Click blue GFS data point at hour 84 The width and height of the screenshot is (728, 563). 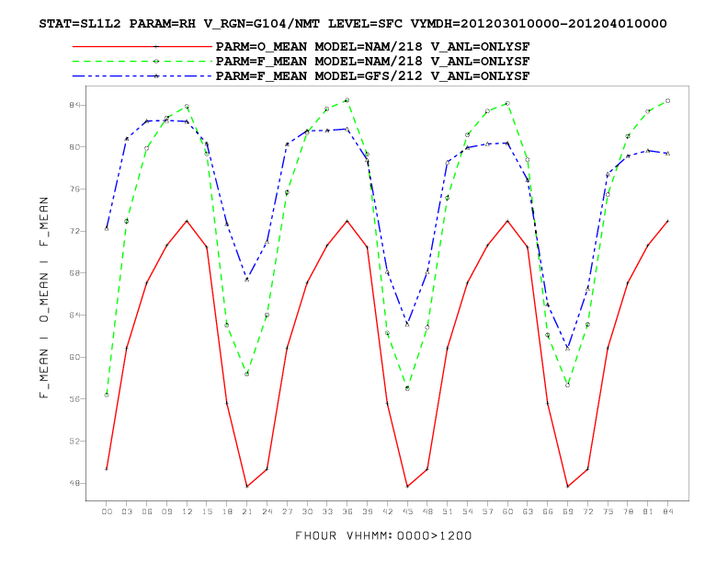[x=667, y=153]
